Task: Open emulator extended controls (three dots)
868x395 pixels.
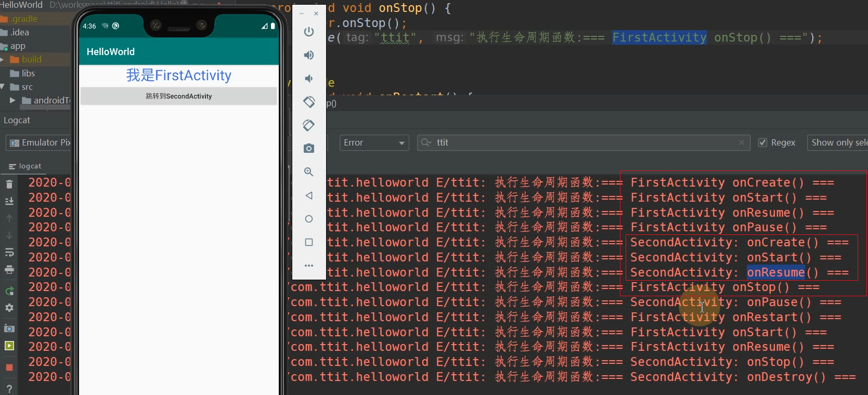Action: (x=309, y=266)
